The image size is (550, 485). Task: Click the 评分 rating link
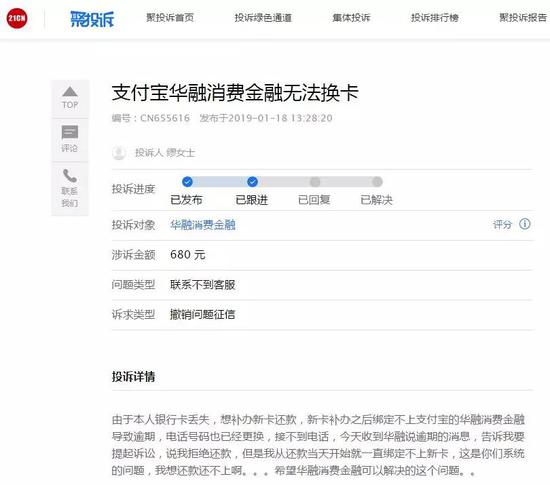point(502,224)
